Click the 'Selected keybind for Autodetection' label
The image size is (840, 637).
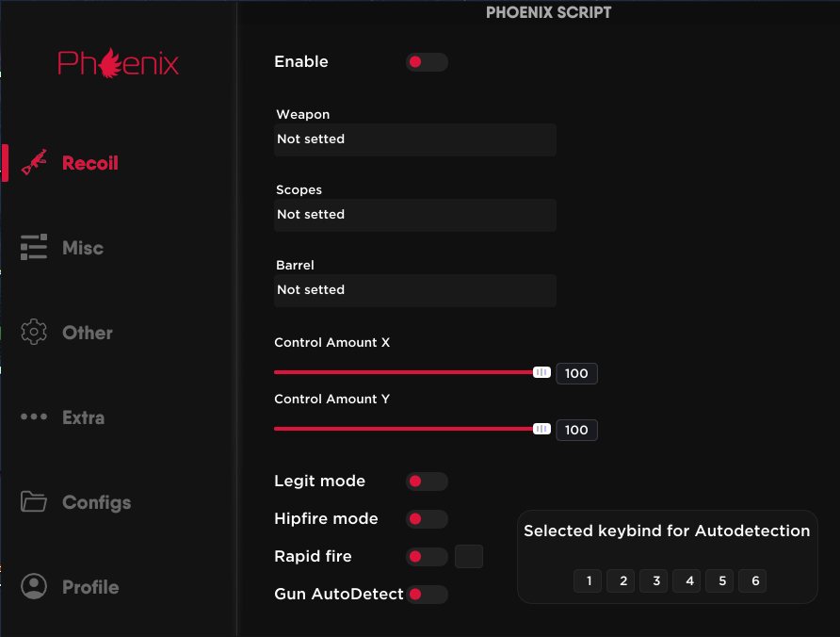coord(667,531)
